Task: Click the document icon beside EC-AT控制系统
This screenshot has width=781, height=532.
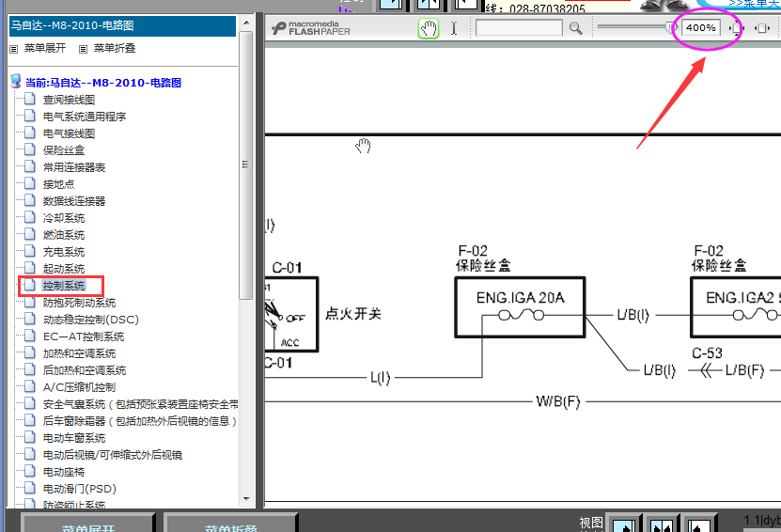Action: pyautogui.click(x=30, y=336)
